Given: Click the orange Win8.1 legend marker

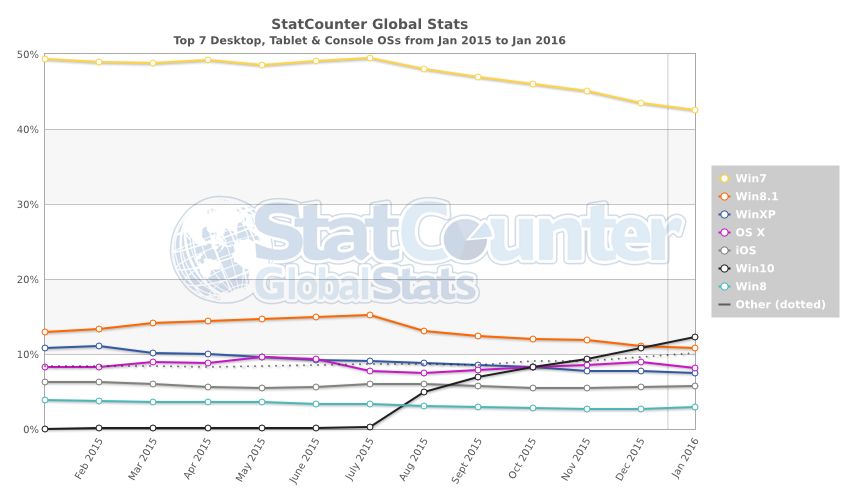Looking at the screenshot, I should click(724, 196).
